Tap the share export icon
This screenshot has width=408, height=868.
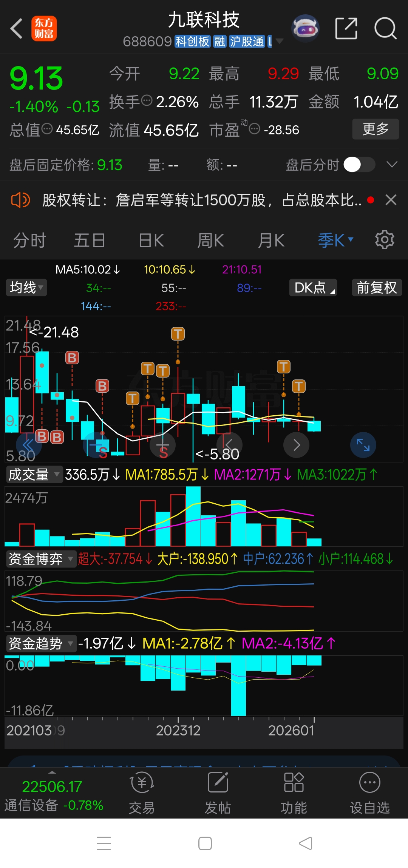346,28
